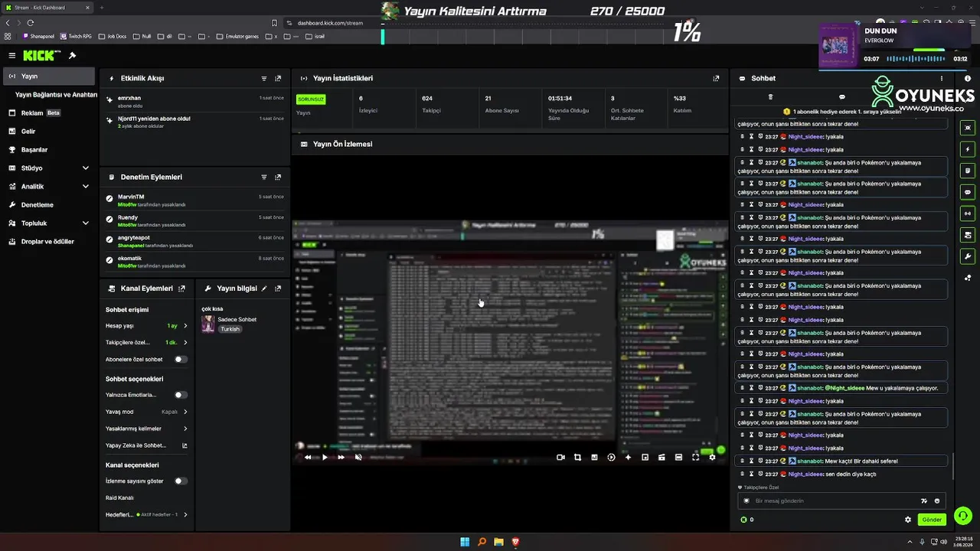Filter the Etkinlik Akışı feed
This screenshot has width=980, height=551.
[x=264, y=78]
